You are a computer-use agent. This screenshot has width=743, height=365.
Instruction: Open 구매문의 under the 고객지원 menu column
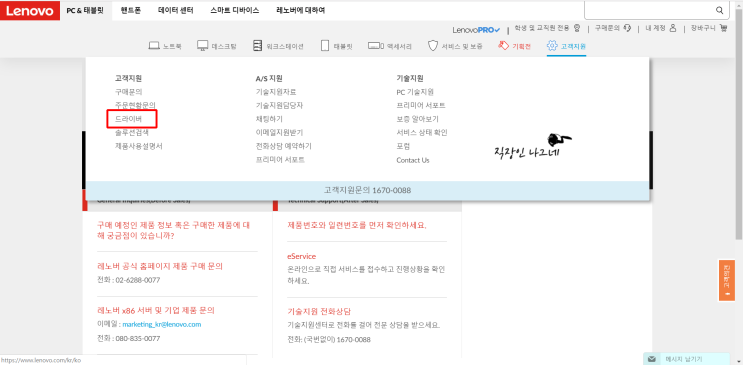click(x=128, y=92)
